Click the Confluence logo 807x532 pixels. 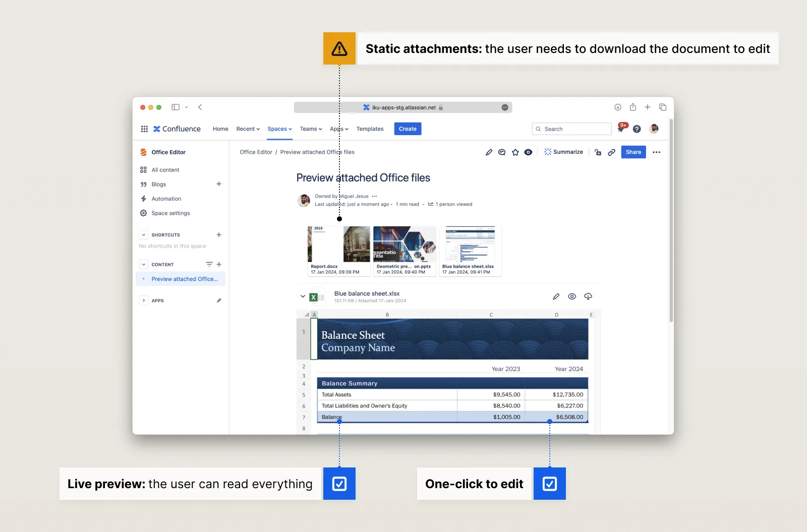177,129
